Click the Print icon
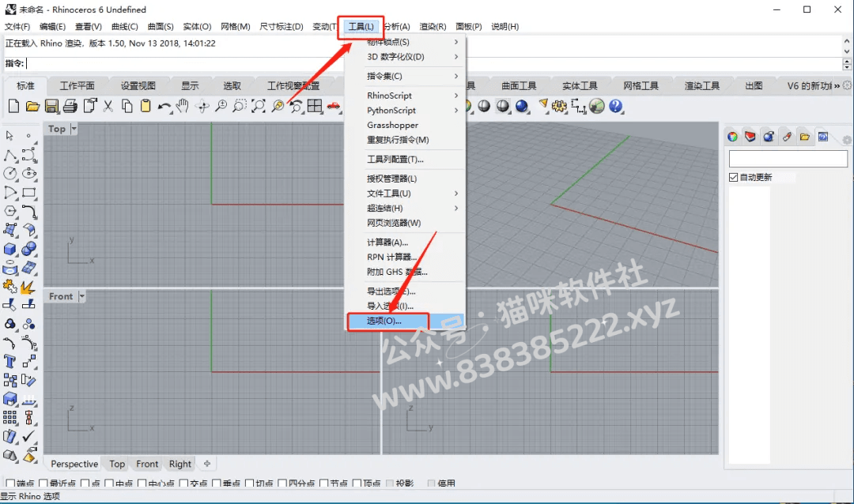Screen dimensions: 854x504 (70, 106)
